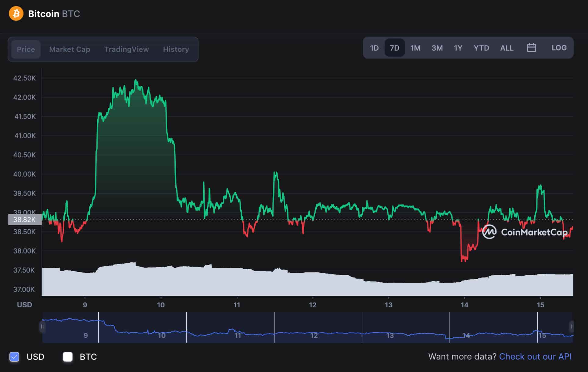Select the 3M timeframe
The image size is (588, 372).
pos(437,48)
